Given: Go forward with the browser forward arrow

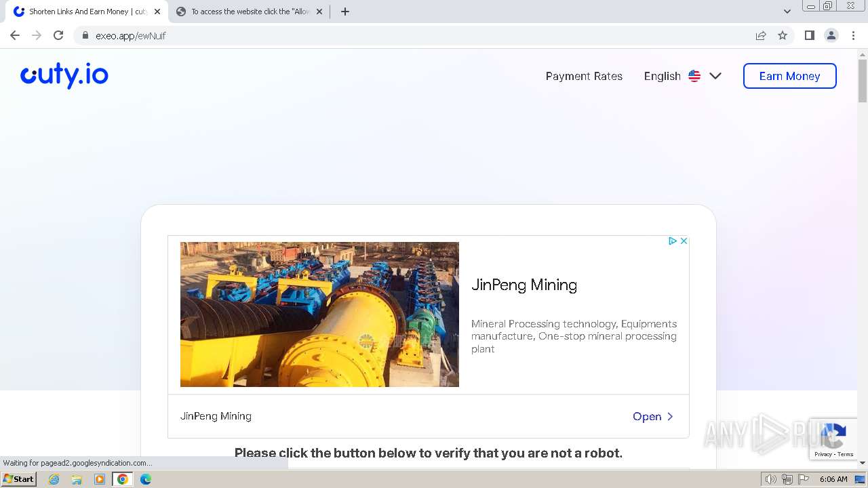Looking at the screenshot, I should click(x=37, y=35).
